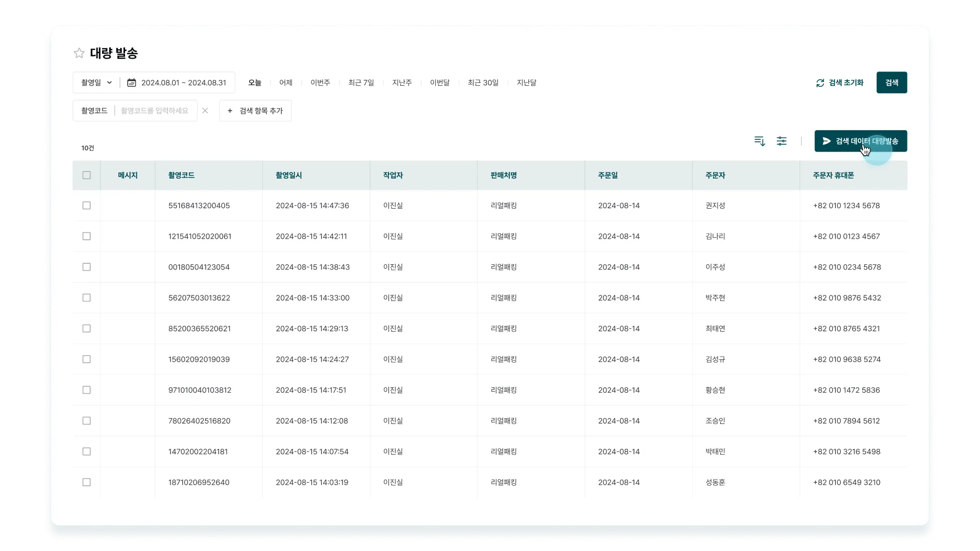Screen dimensions: 980x551
Task: Select the 오늘 date preset
Action: [x=254, y=83]
